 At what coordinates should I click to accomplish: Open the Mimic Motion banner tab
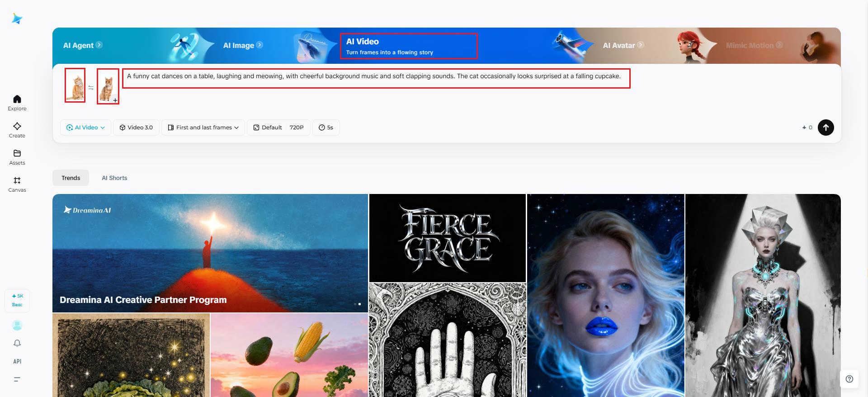(x=754, y=45)
